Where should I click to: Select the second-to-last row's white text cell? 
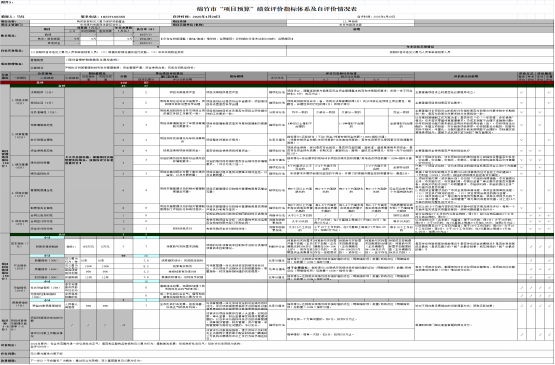pyautogui.click(x=291, y=353)
